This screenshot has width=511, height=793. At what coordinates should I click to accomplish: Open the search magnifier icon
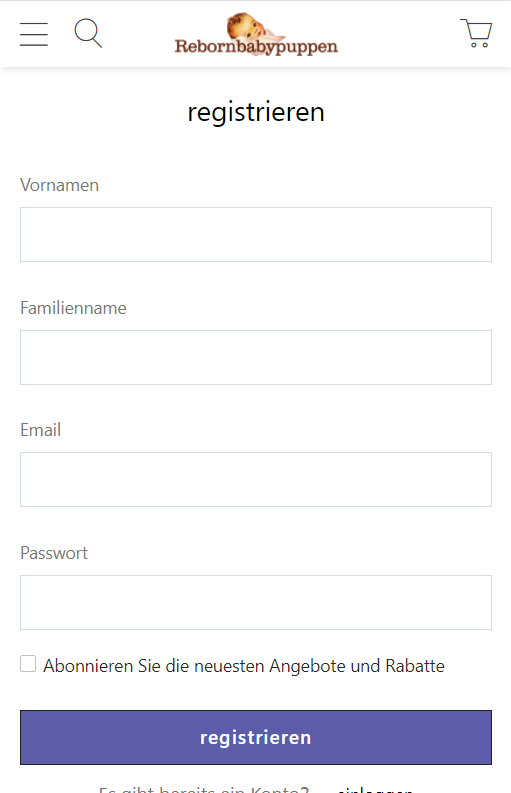click(88, 33)
